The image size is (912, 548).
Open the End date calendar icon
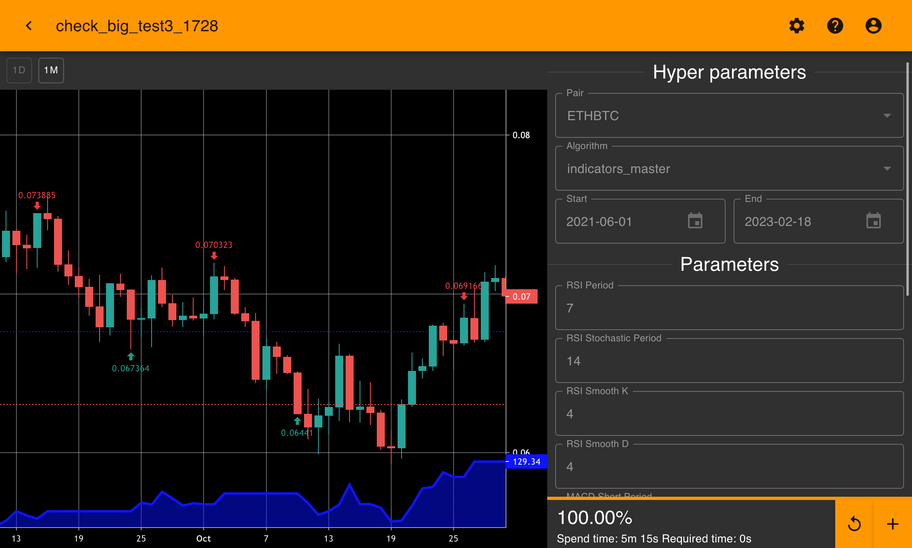[873, 221]
